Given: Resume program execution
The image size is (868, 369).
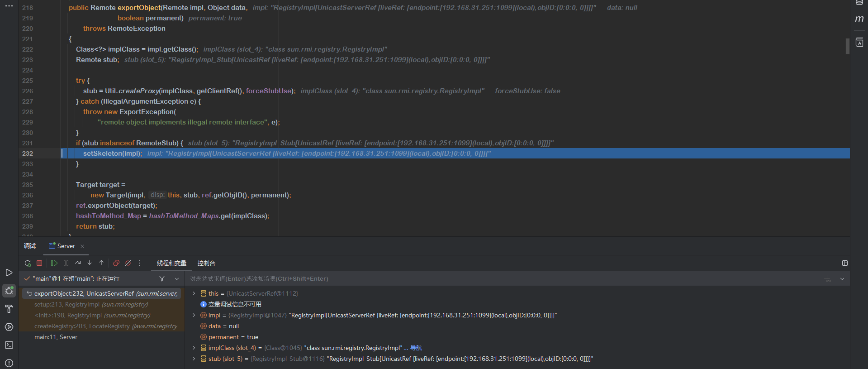Looking at the screenshot, I should tap(54, 263).
